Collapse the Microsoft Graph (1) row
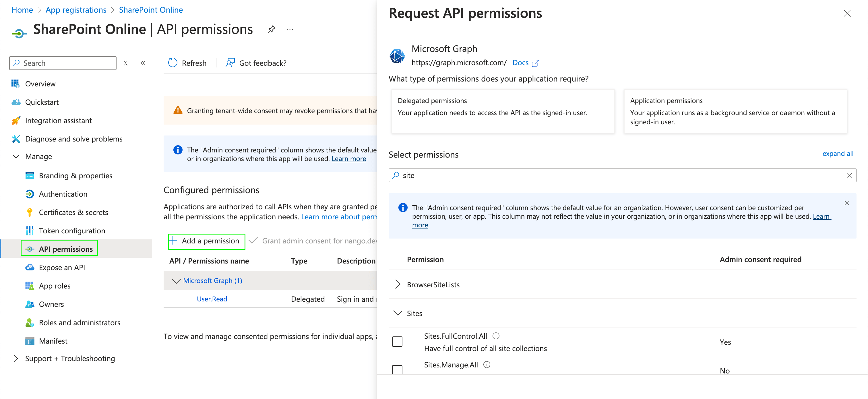This screenshot has width=868, height=399. [176, 281]
